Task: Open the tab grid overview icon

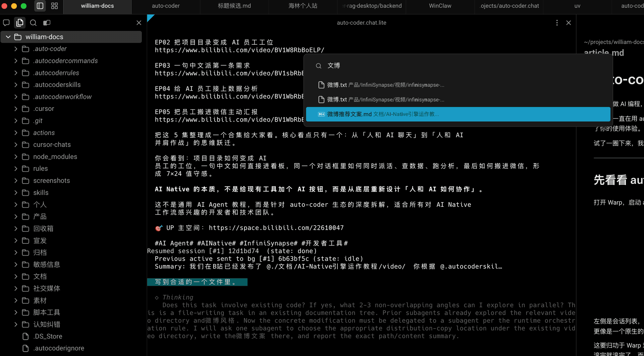Action: coord(54,6)
